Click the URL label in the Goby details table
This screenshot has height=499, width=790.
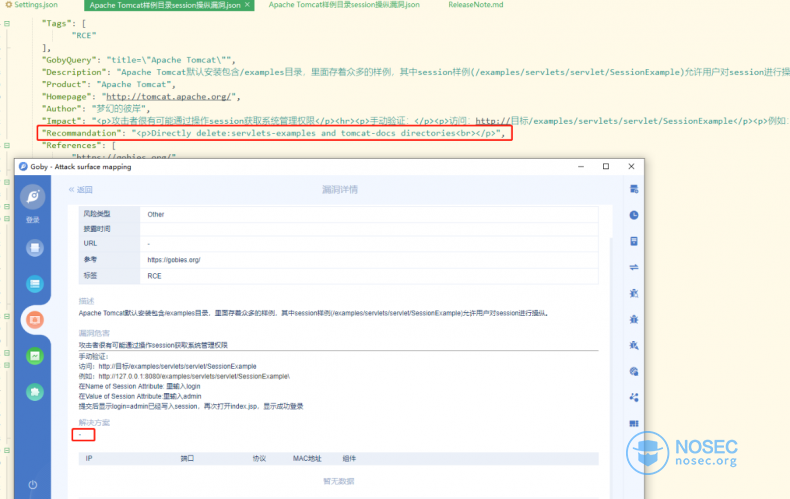pyautogui.click(x=90, y=243)
